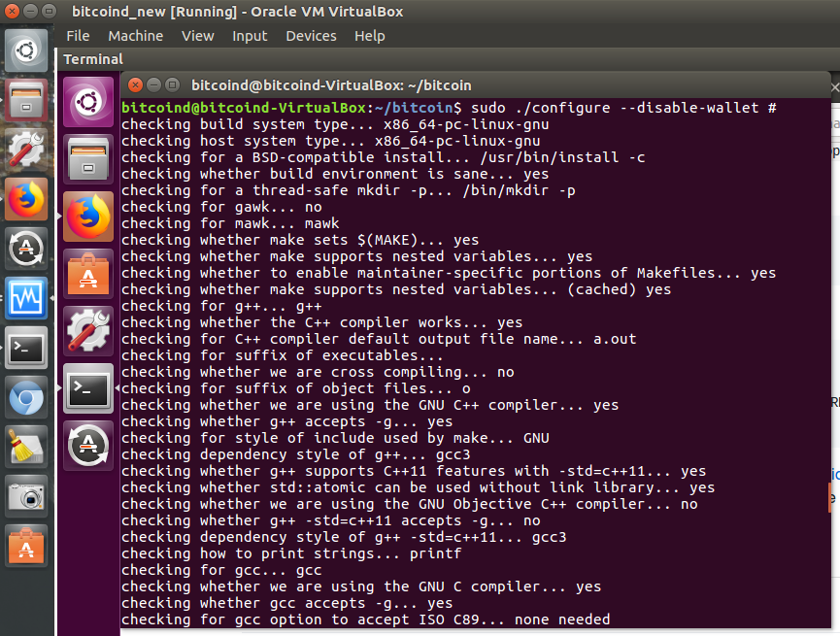The width and height of the screenshot is (840, 636).
Task: Open Terminal in host launcher
Action: tap(26, 348)
